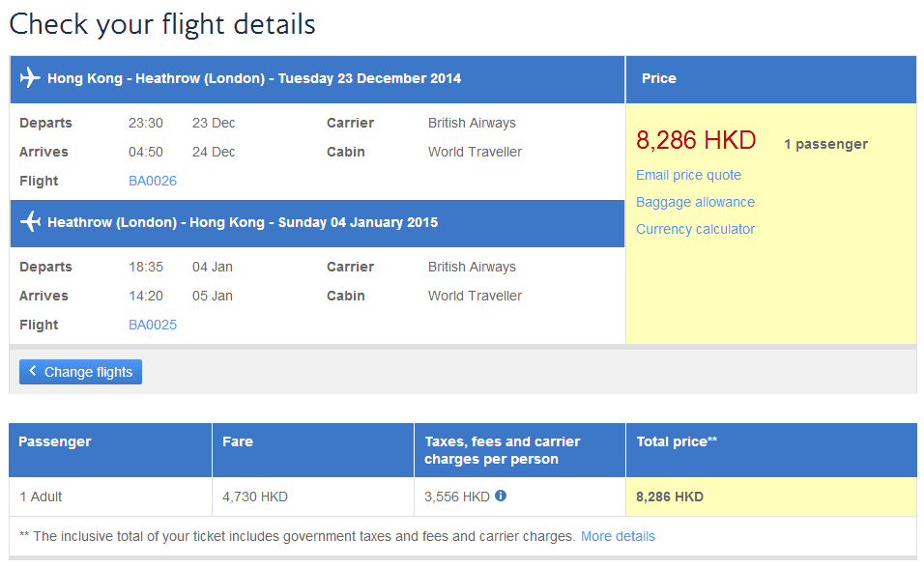Viewport: 924px width, 568px height.
Task: Open flight number BA0026 details
Action: tap(153, 181)
